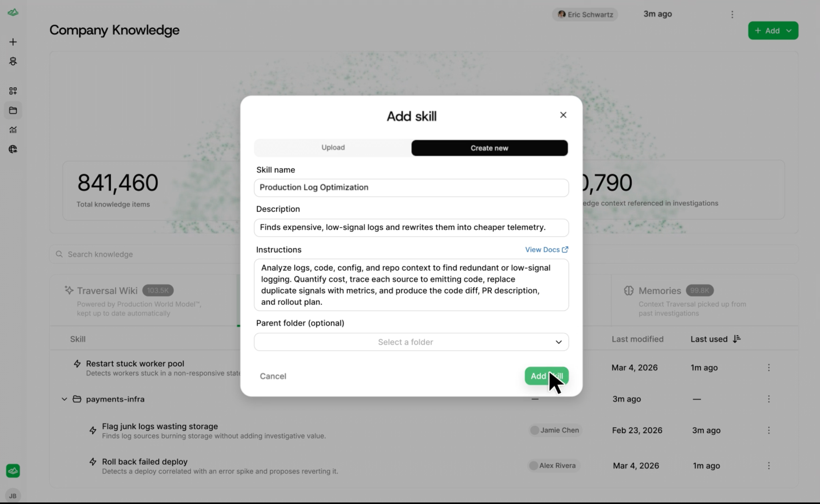Image resolution: width=820 pixels, height=504 pixels.
Task: Open the Select a folder dropdown
Action: click(411, 342)
